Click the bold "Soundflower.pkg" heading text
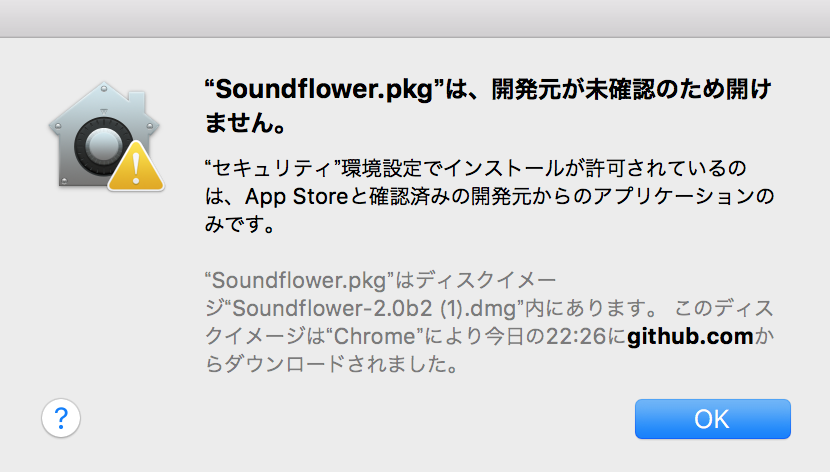 click(324, 89)
